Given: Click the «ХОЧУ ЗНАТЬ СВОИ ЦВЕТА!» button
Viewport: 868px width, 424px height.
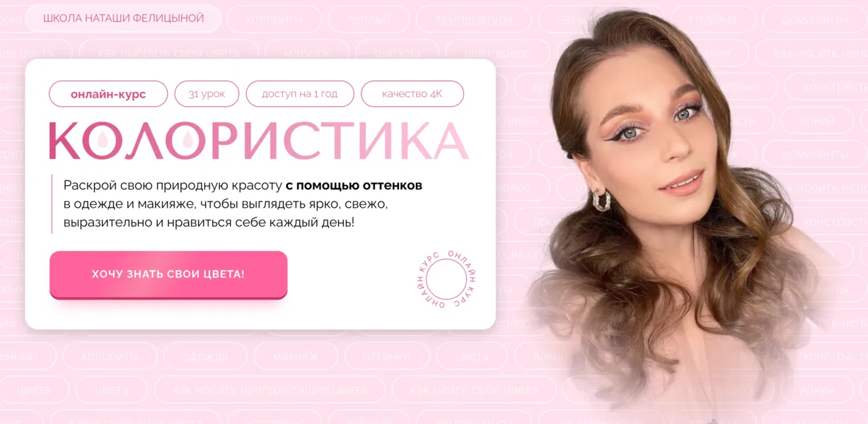Looking at the screenshot, I should (x=168, y=274).
